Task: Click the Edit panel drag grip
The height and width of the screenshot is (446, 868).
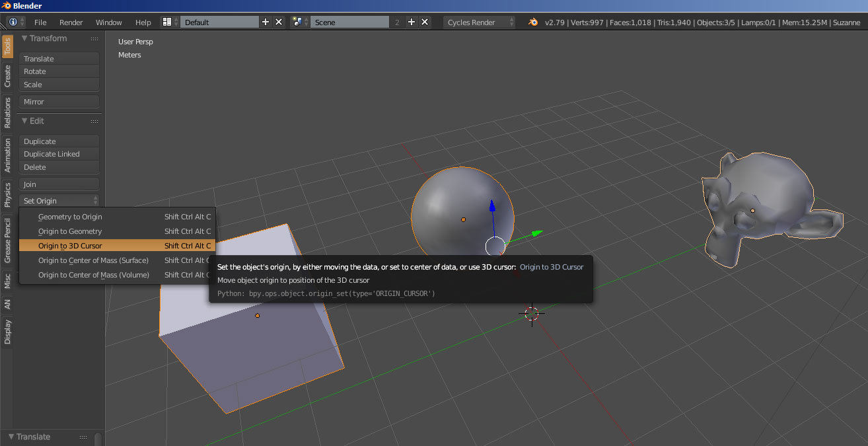Action: pos(94,121)
